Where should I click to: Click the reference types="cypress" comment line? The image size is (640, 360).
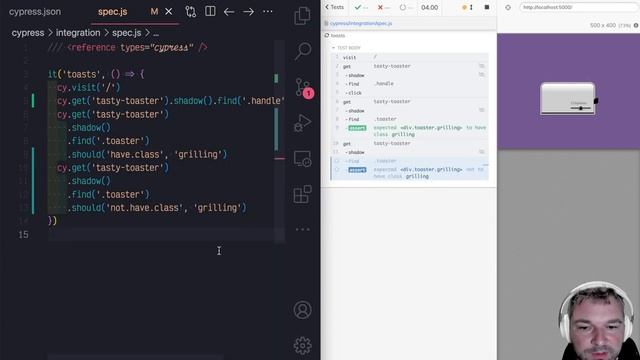click(128, 47)
